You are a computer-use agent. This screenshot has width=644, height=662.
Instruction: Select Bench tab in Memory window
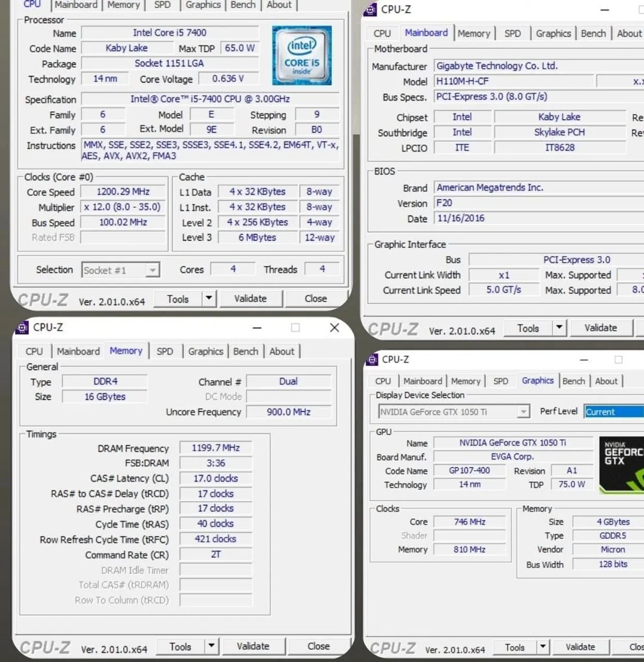pos(246,351)
